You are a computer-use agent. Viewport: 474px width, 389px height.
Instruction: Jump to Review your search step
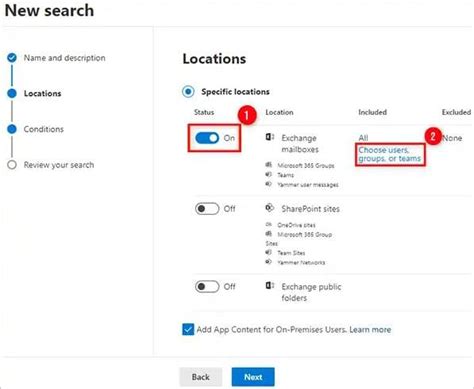[59, 165]
